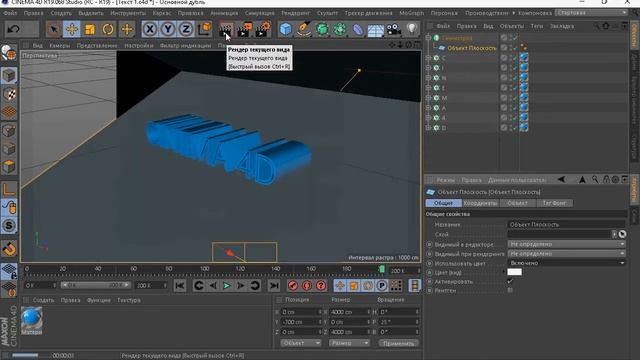Image resolution: width=640 pixels, height=360 pixels.
Task: Play the animation forward
Action: (x=227, y=286)
